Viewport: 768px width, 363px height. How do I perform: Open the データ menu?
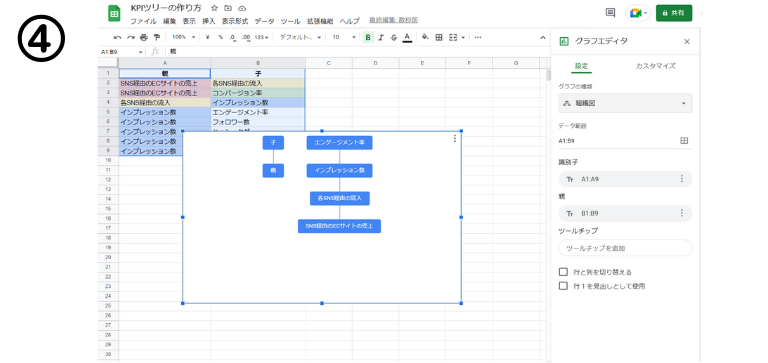click(264, 21)
